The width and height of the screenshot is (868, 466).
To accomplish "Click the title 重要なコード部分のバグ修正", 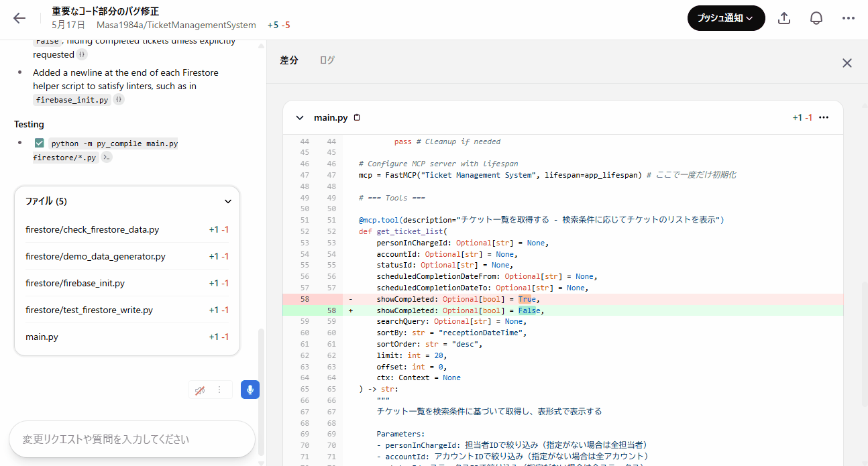I will 105,11.
